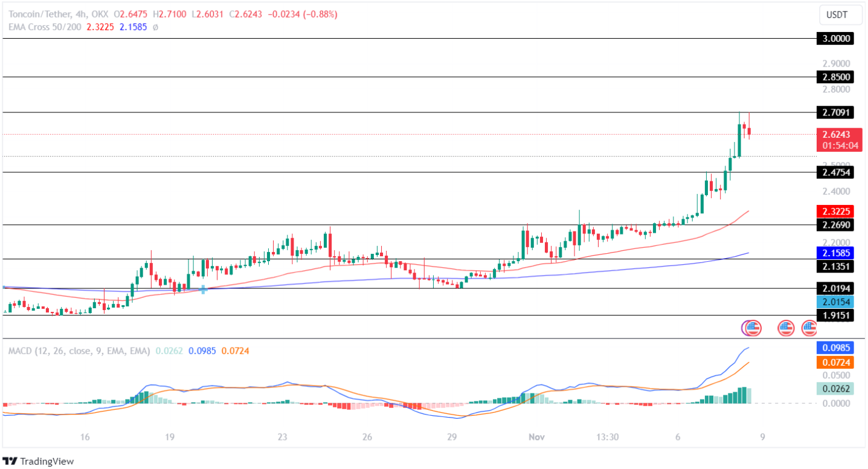The width and height of the screenshot is (868, 469).
Task: Click the 29 date label on the time axis
Action: pos(452,437)
